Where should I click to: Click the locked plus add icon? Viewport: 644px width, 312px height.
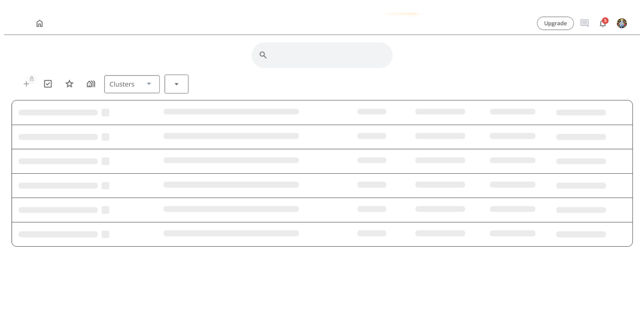26,84
